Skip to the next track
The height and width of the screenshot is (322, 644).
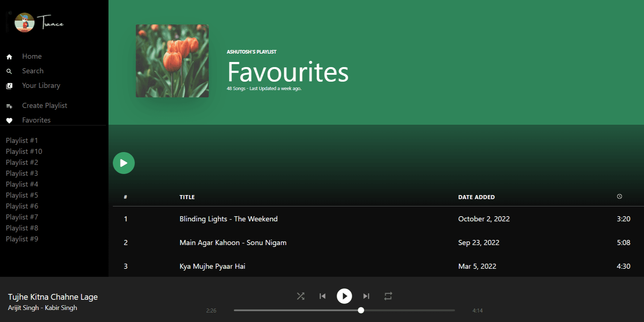(x=366, y=296)
